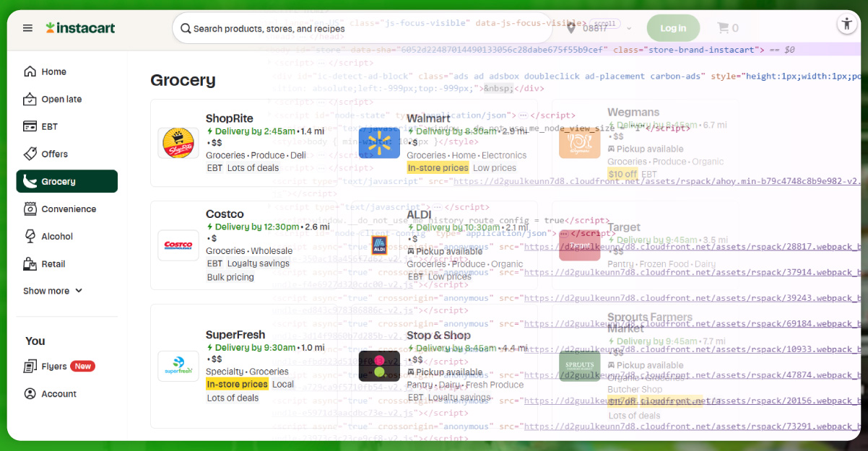Go to Home in sidebar
Image resolution: width=868 pixels, height=451 pixels.
tap(53, 71)
